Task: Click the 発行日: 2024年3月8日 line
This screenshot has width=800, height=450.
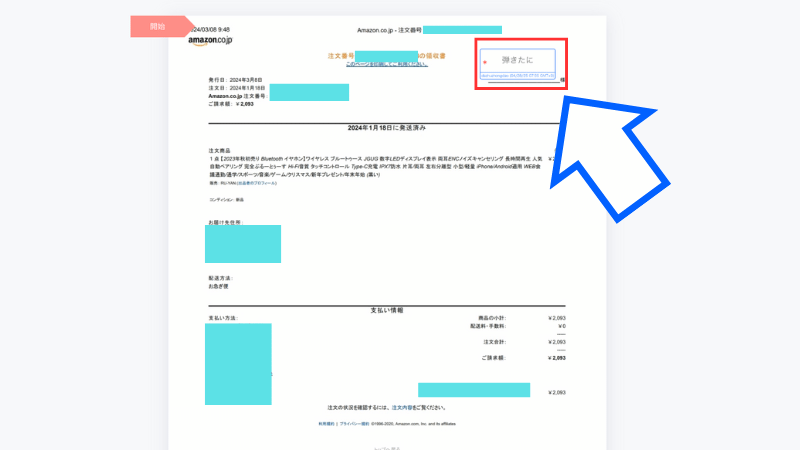Action: click(235, 80)
